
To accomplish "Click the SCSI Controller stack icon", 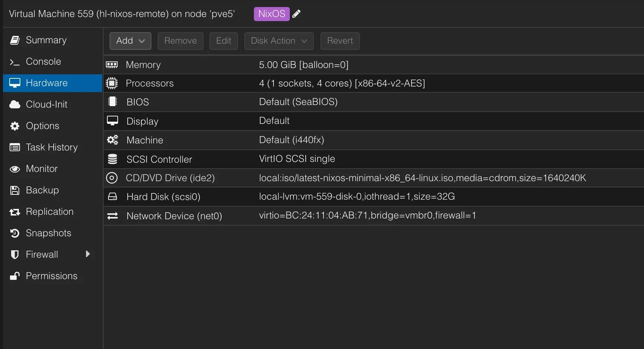I will coord(112,159).
